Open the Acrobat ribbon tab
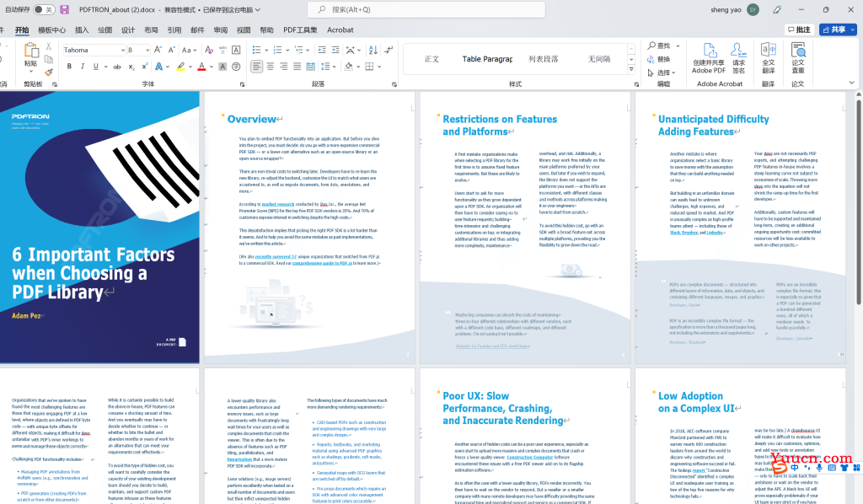The height and width of the screenshot is (504, 863). 340,30
